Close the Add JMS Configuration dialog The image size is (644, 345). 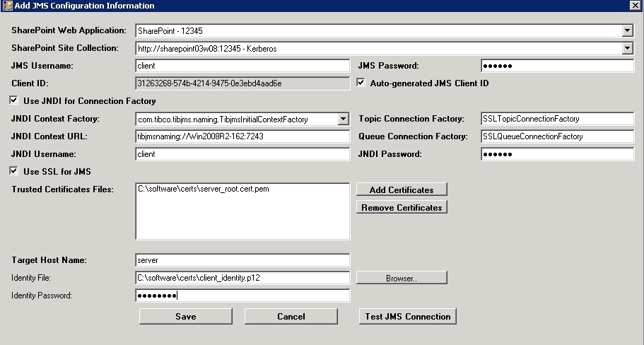[x=635, y=6]
